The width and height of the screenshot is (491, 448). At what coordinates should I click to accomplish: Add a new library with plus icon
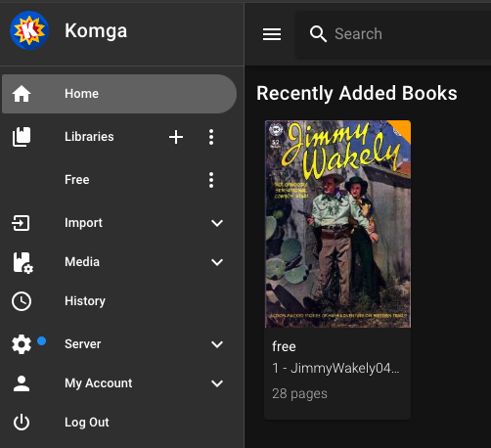(x=176, y=137)
